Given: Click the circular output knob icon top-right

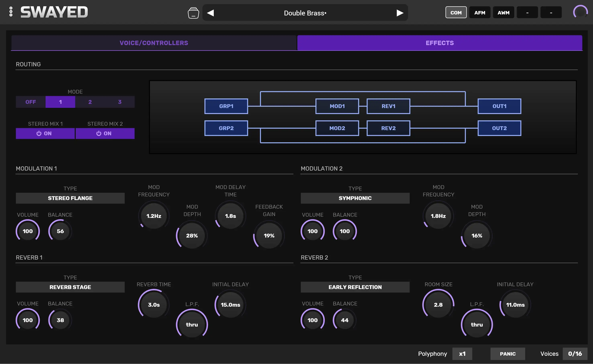Looking at the screenshot, I should (580, 12).
